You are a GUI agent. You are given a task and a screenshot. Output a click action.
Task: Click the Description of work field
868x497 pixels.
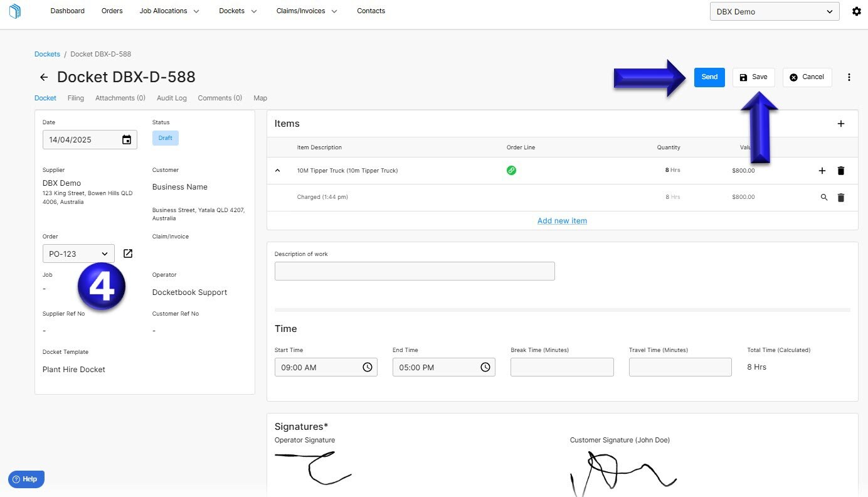pos(414,270)
